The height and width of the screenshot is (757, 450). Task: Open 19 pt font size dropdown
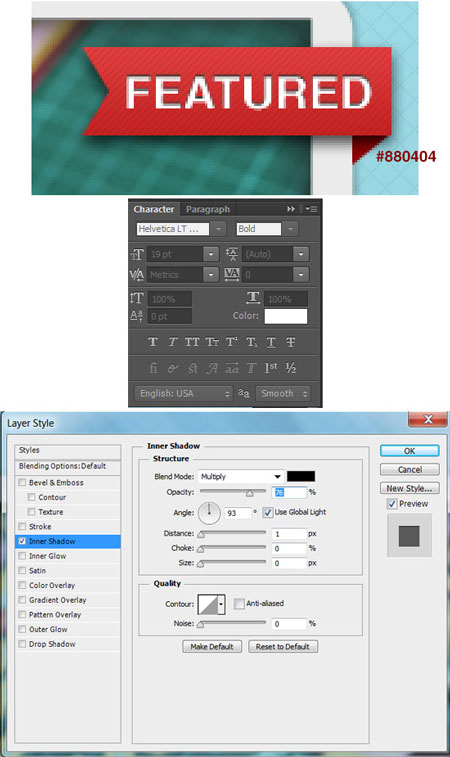211,254
